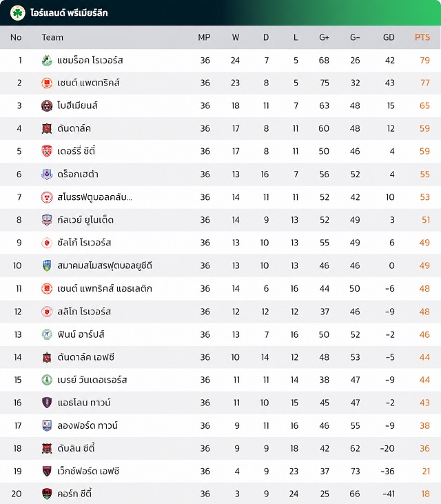Click the แอธโลน ทาวน์ club crest
441x504 pixels.
coord(47,403)
